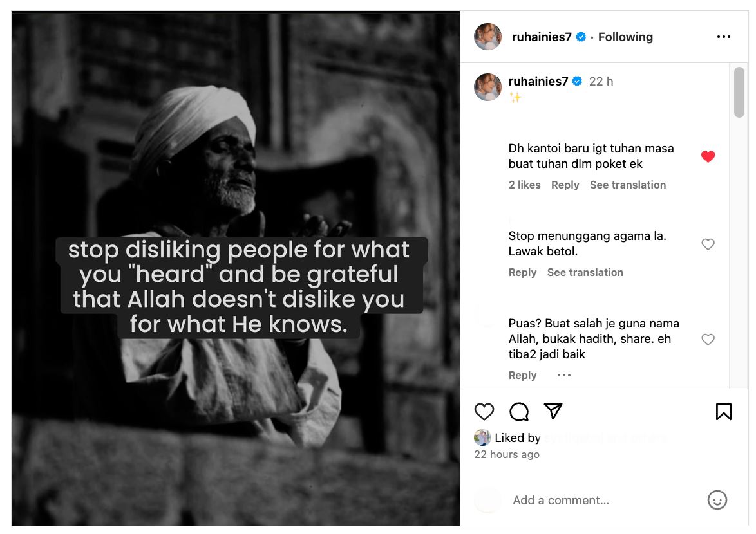Open the Following menu for ruhainies7
The height and width of the screenshot is (534, 756).
click(625, 37)
